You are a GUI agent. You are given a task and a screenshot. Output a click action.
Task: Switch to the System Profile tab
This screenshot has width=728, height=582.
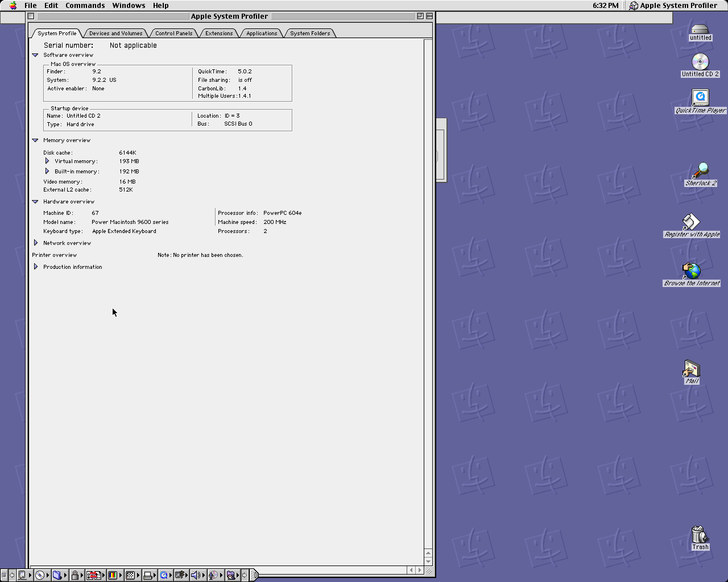(57, 33)
